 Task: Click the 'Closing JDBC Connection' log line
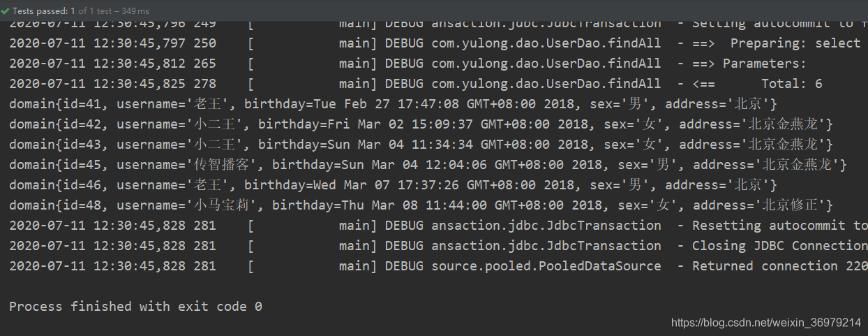click(438, 246)
